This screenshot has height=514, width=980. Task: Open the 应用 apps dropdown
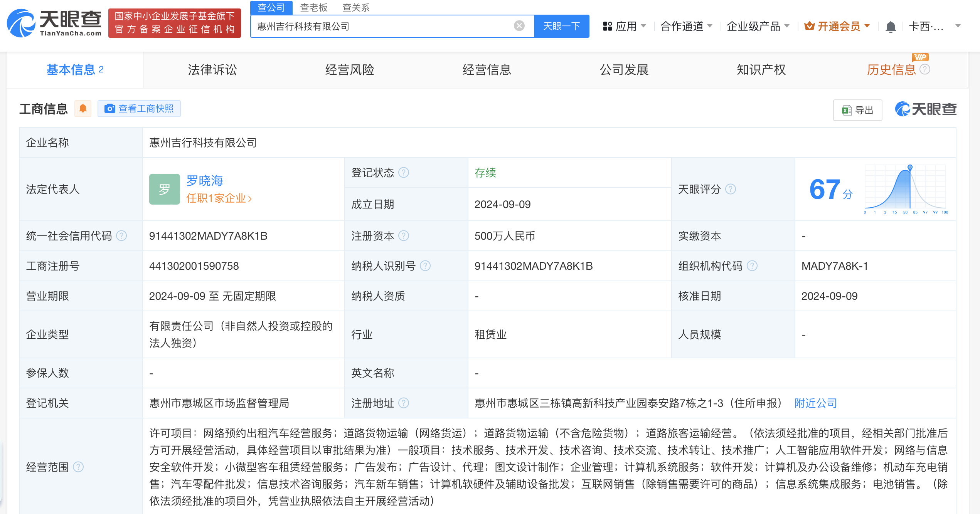[624, 26]
